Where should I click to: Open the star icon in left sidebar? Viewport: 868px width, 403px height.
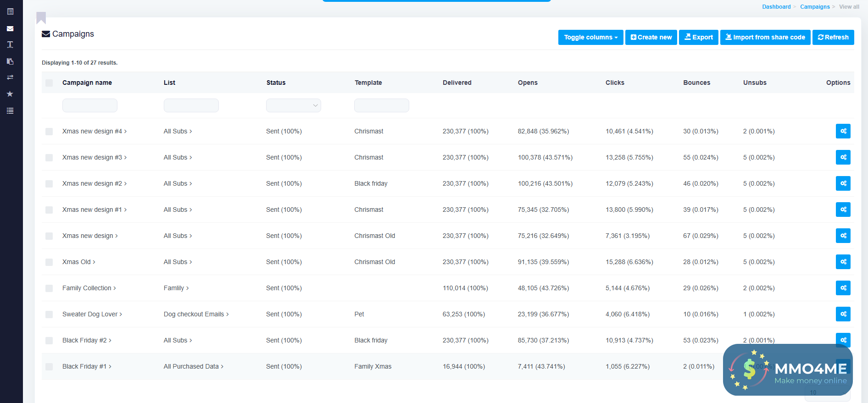(10, 94)
